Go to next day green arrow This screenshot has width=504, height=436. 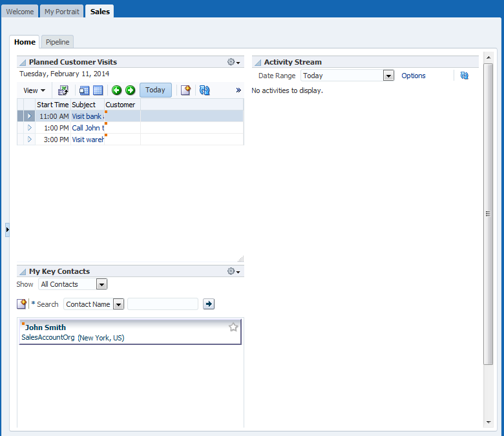(x=130, y=90)
